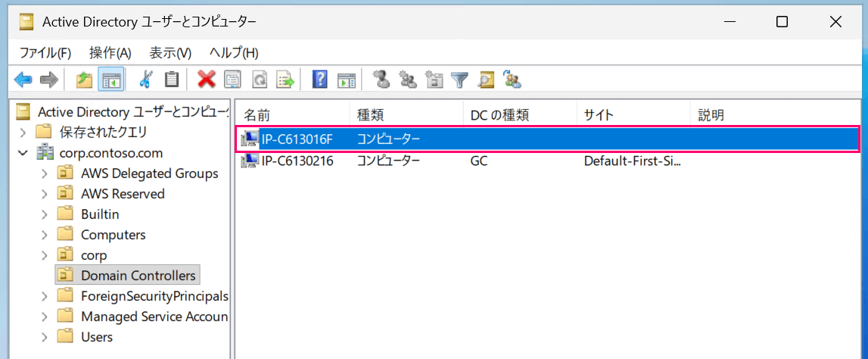Select AWS Delegated Groups in the tree
The height and width of the screenshot is (359, 868).
point(150,173)
